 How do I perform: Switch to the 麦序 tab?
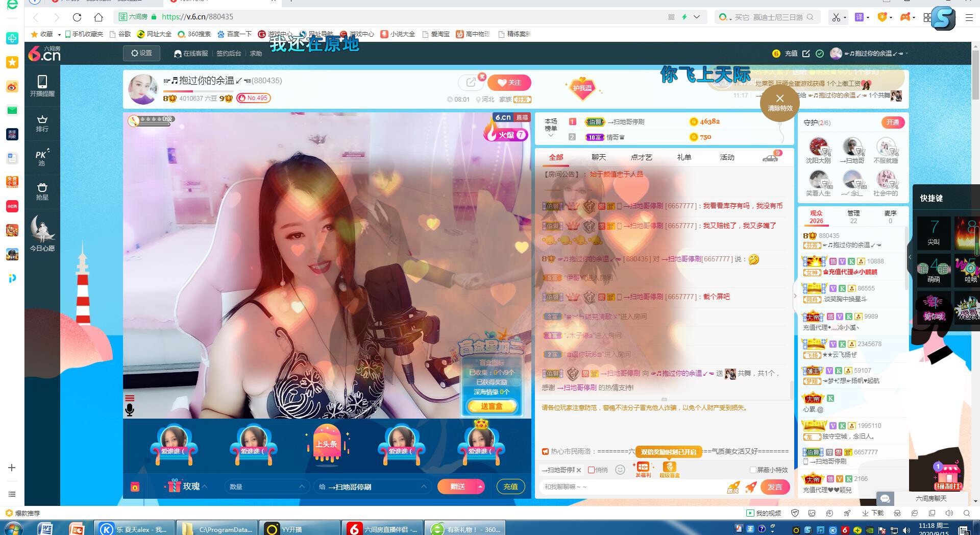[890, 217]
